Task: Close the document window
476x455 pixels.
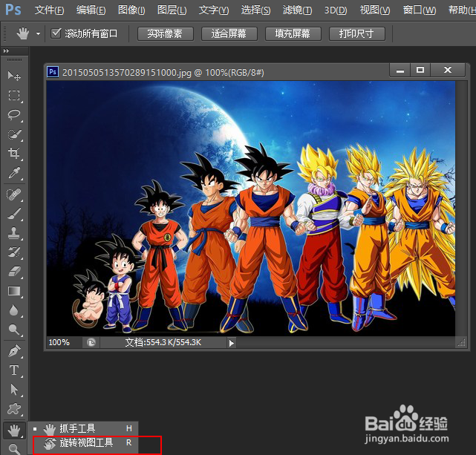Action: click(448, 71)
